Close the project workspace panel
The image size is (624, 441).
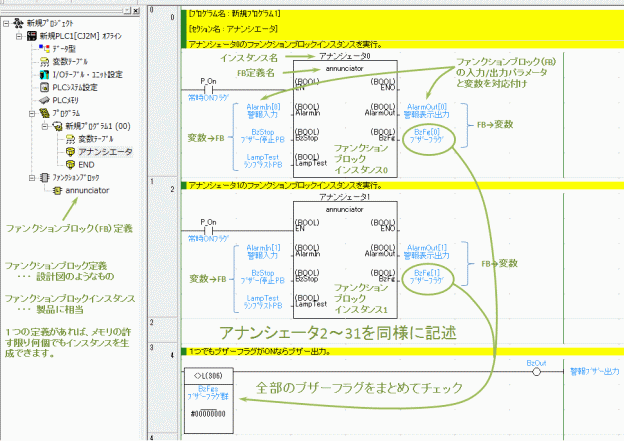135,11
